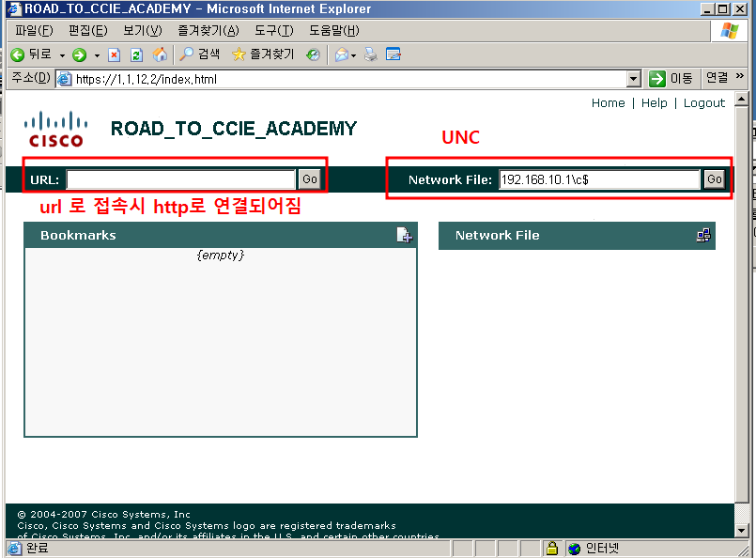Open the Search (검색) toolbar button

[x=199, y=54]
